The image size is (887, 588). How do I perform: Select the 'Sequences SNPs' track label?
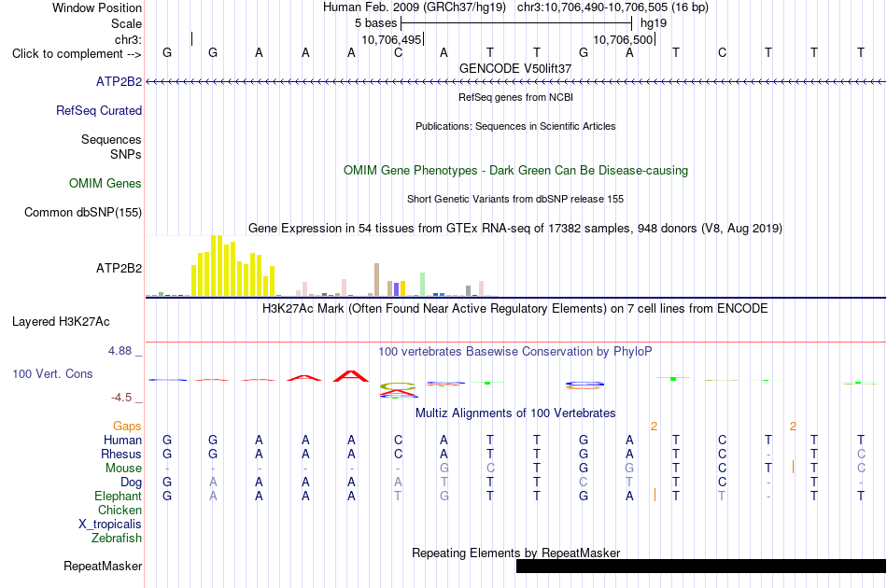pos(111,147)
